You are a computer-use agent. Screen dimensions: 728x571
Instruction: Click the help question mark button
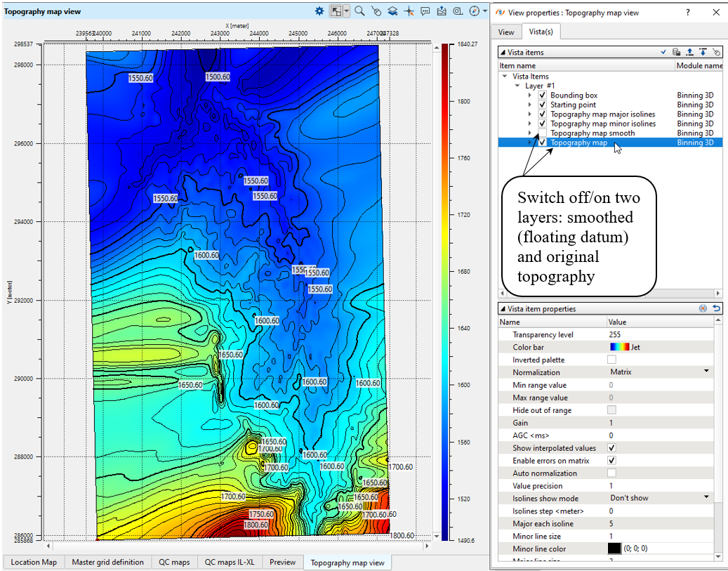coord(688,12)
